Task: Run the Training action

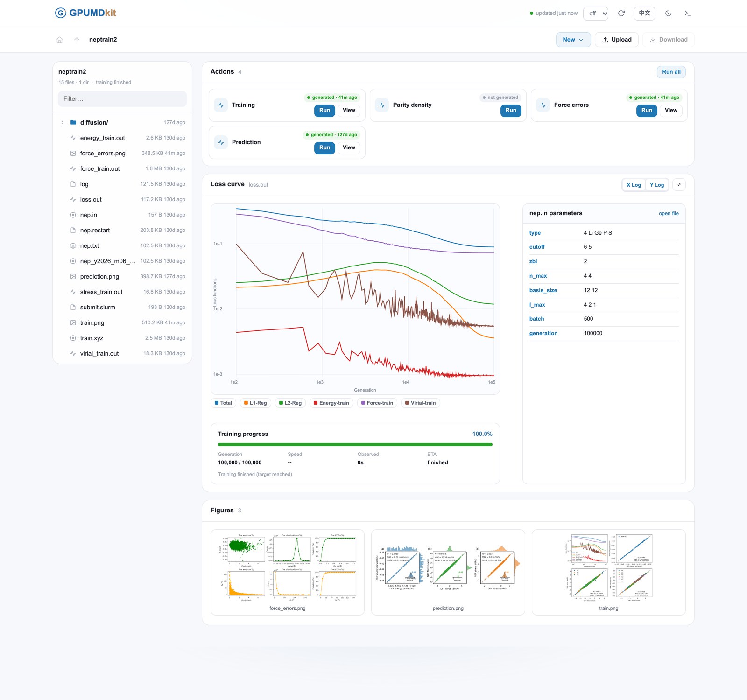Action: tap(324, 110)
